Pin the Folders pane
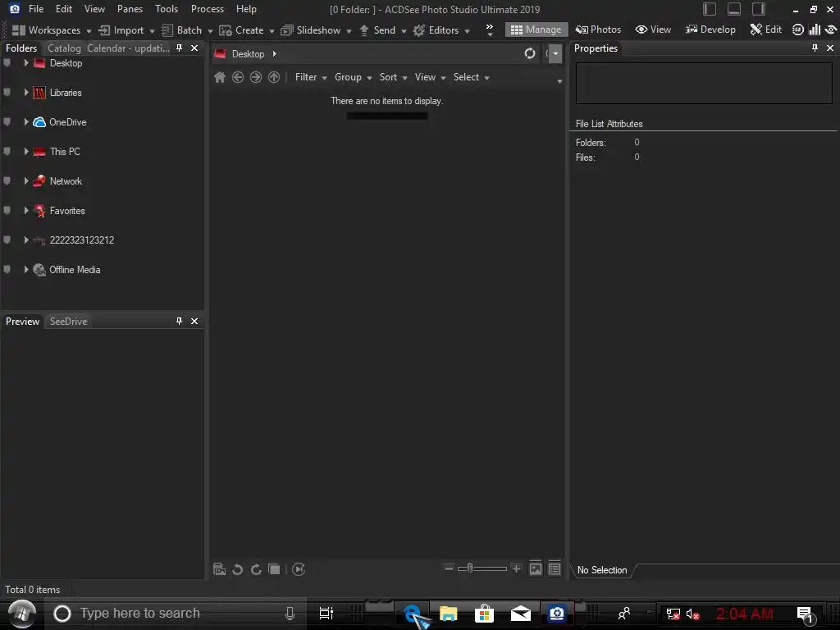840x630 pixels. coord(180,48)
